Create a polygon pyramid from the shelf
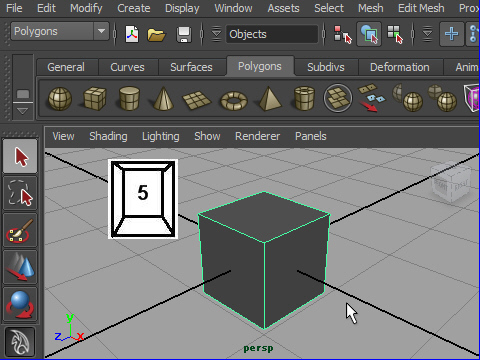Viewport: 480px width, 360px height. point(268,98)
